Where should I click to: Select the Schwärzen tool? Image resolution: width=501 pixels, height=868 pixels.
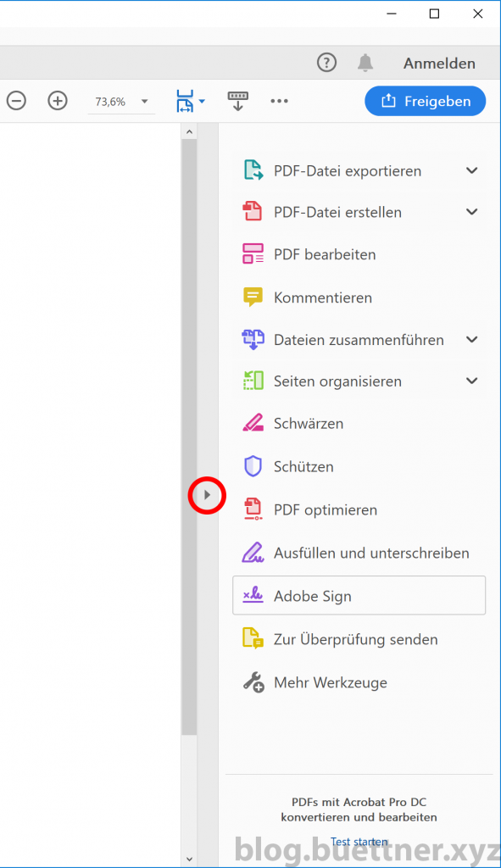pyautogui.click(x=310, y=423)
